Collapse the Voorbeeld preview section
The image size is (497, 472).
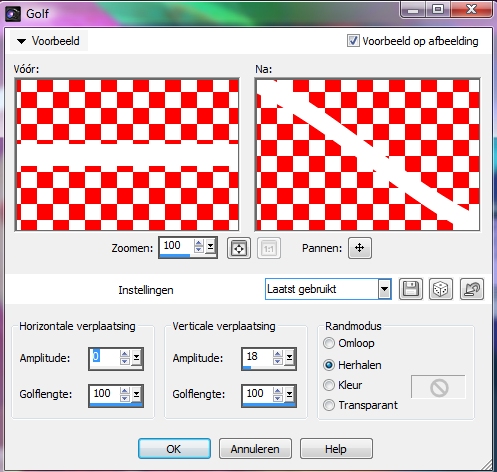[49, 41]
